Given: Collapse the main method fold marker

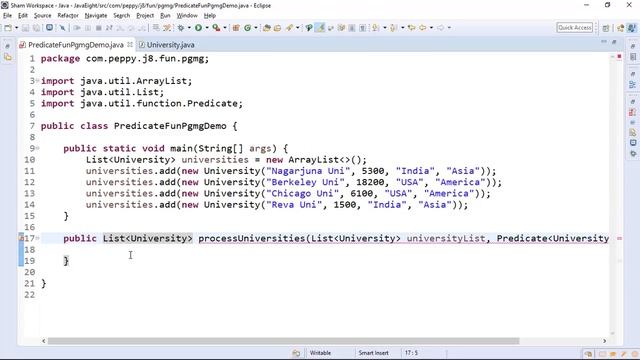Looking at the screenshot, I should pyautogui.click(x=37, y=148).
